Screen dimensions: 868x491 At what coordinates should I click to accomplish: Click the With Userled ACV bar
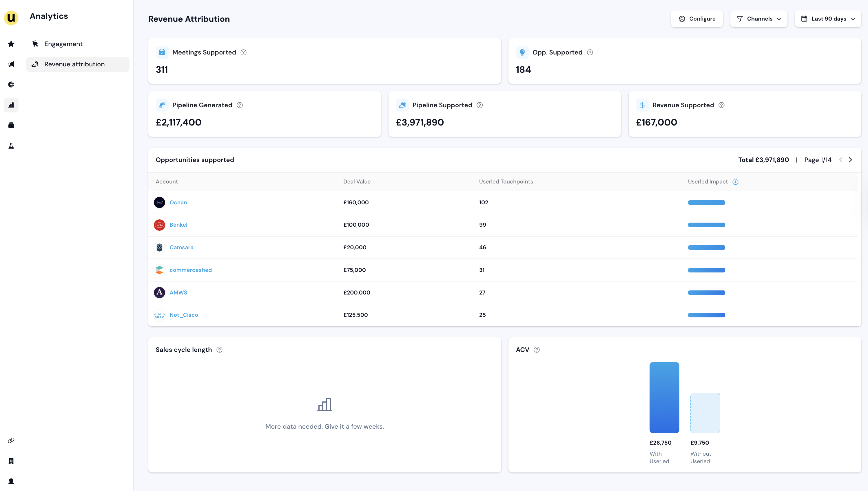tap(664, 397)
